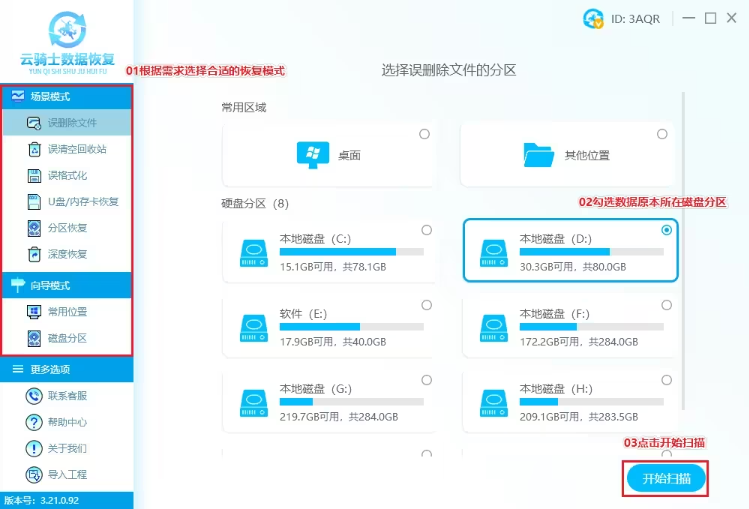749x509 pixels.
Task: Click the ID: 3AQR account text
Action: click(x=635, y=19)
